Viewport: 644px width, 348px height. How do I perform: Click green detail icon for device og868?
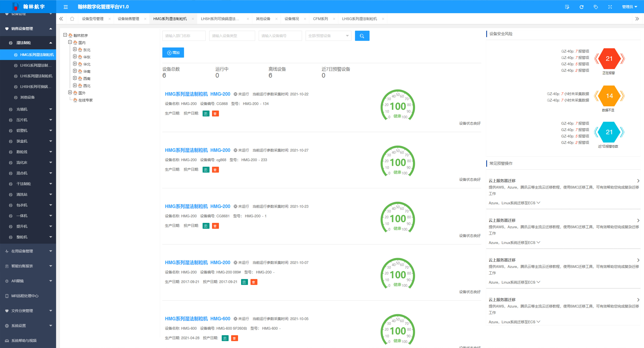click(206, 170)
